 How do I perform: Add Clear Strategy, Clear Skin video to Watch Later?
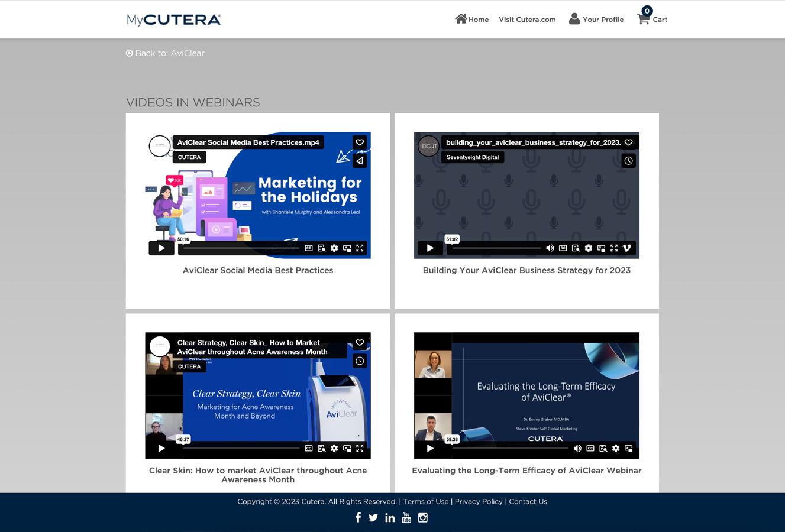360,361
